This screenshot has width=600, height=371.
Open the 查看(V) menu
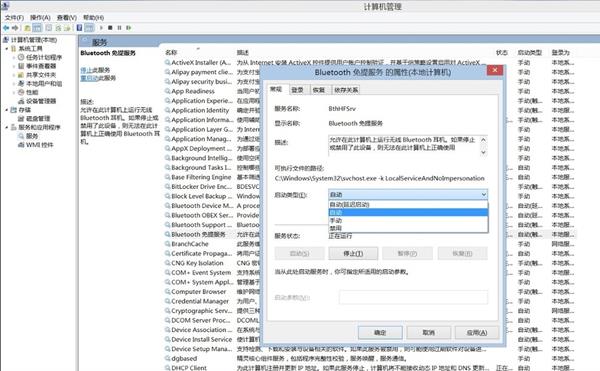[67, 18]
